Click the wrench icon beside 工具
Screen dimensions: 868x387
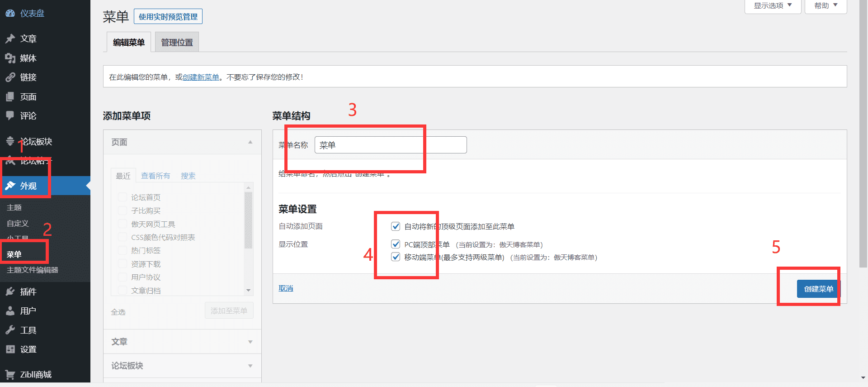click(10, 330)
